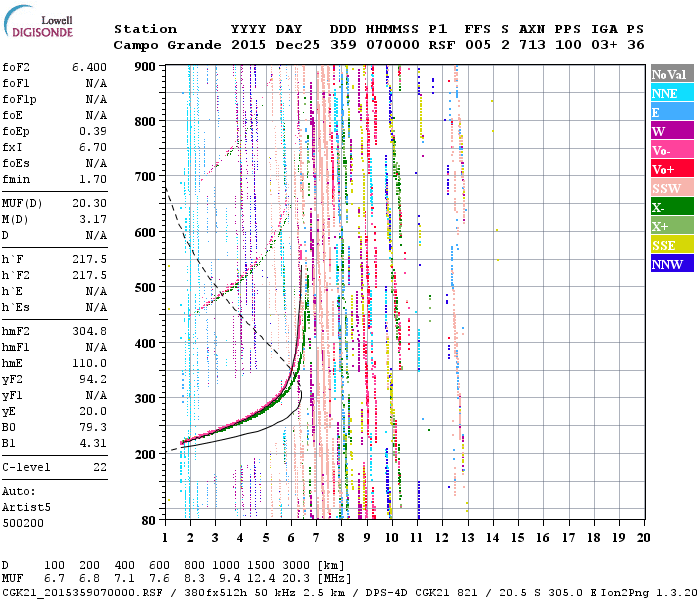The height and width of the screenshot is (600, 700).
Task: Select the RSF program value
Action: 442,45
